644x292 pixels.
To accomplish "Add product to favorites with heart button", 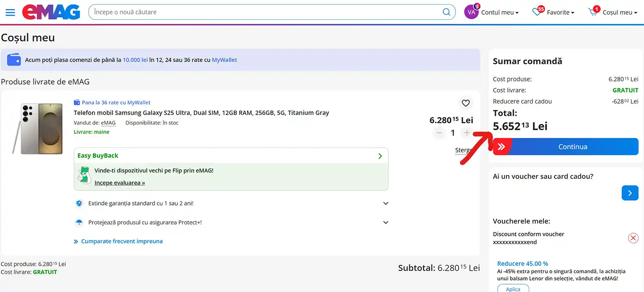I will (466, 103).
